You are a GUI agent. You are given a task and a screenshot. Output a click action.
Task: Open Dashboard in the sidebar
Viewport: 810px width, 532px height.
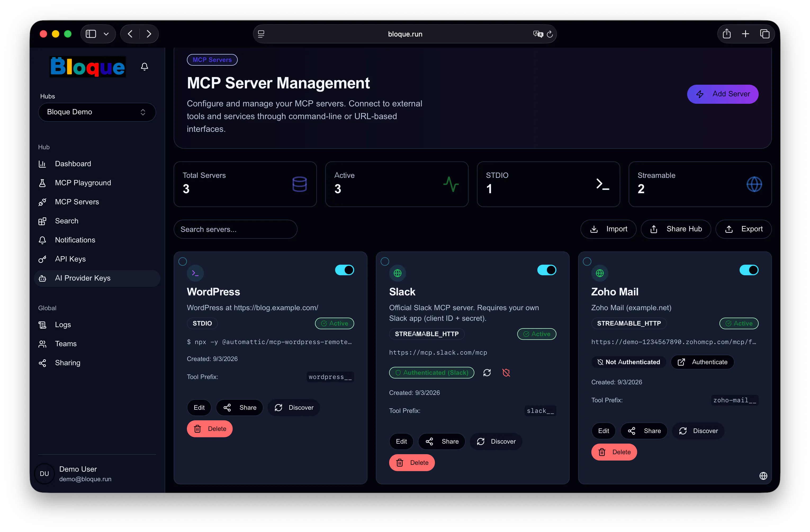(97, 164)
